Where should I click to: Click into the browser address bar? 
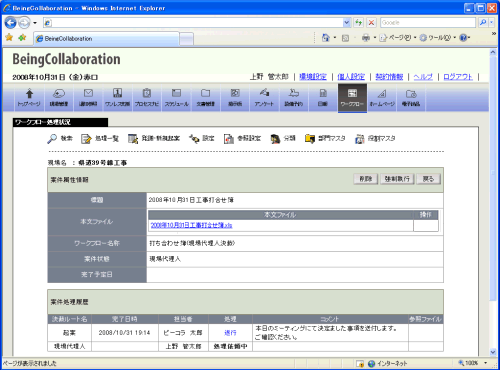point(197,23)
